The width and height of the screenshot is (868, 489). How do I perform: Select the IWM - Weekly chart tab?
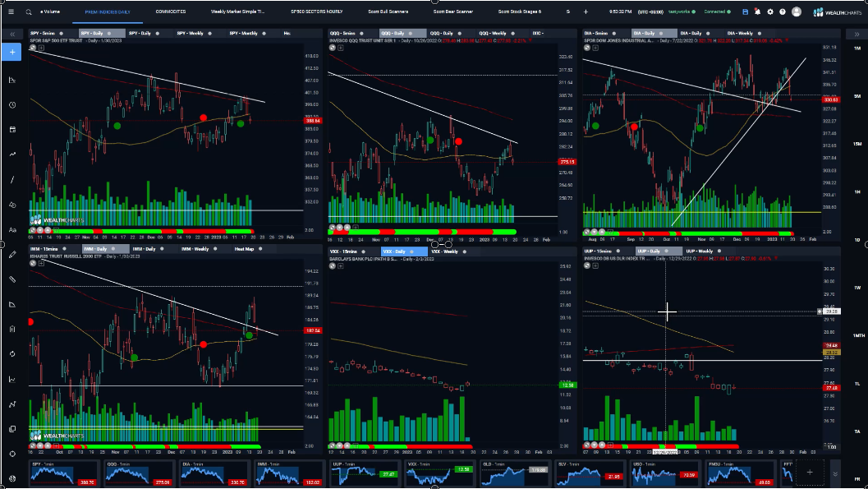195,249
